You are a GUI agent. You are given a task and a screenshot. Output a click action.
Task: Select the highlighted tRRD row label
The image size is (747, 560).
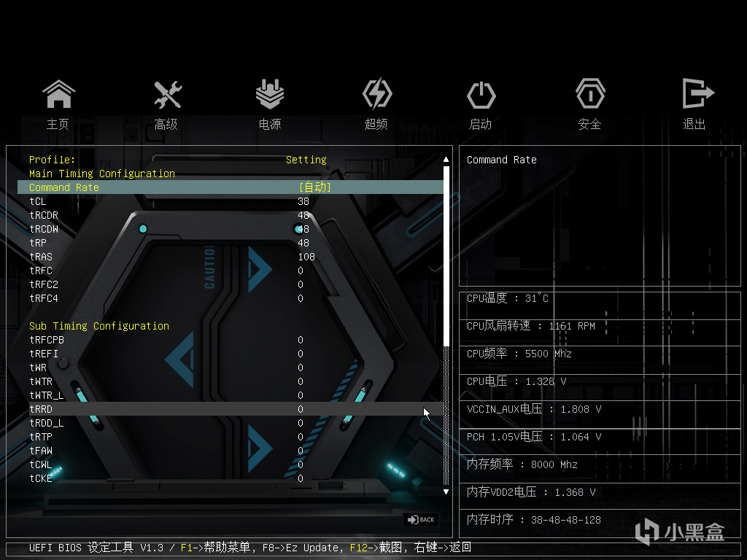point(41,409)
